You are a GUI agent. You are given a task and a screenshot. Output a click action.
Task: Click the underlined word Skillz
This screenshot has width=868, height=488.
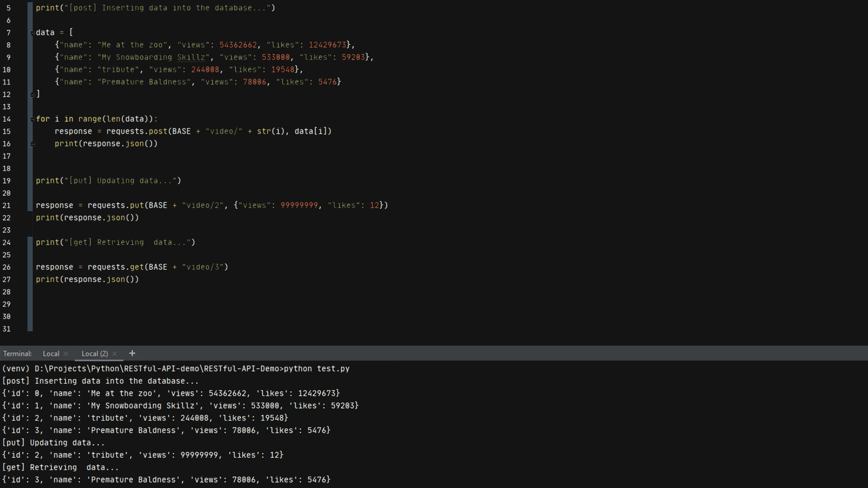pyautogui.click(x=191, y=57)
